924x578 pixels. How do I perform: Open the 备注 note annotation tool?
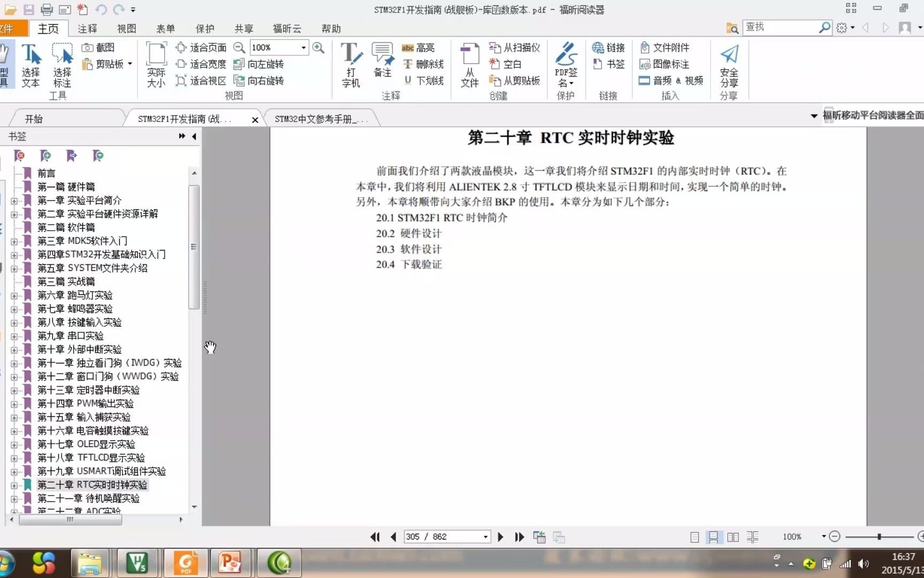pyautogui.click(x=382, y=64)
